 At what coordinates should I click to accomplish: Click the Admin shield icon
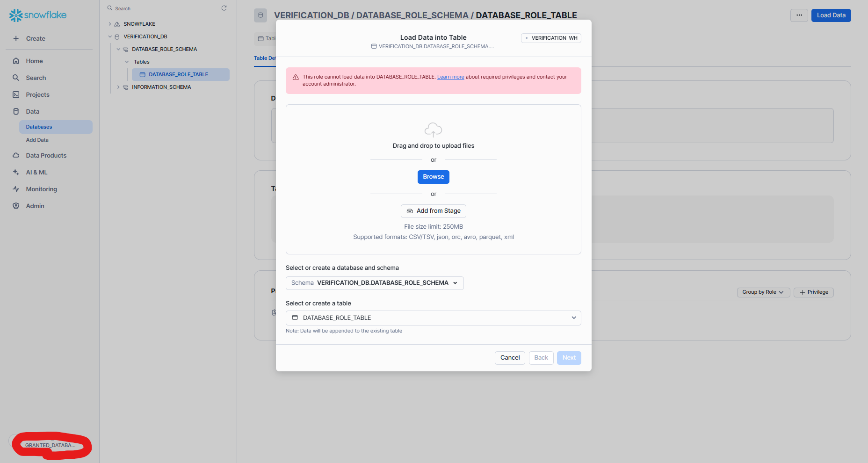coord(16,206)
